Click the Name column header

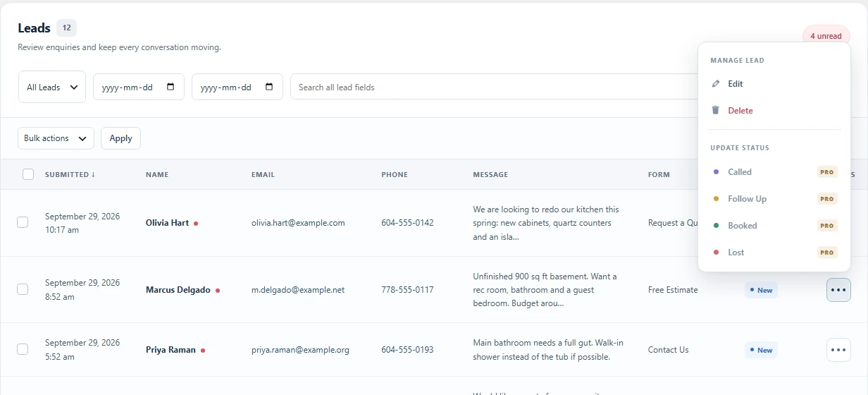point(157,174)
